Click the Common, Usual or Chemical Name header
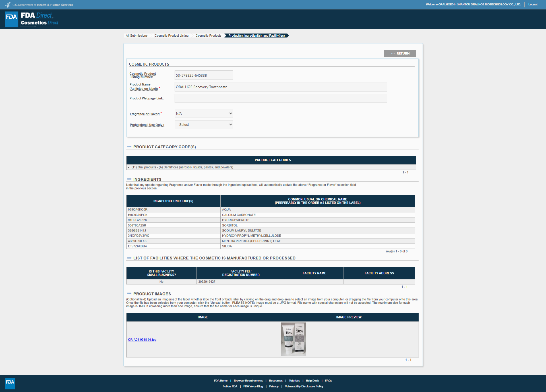The width and height of the screenshot is (546, 392). point(318,201)
